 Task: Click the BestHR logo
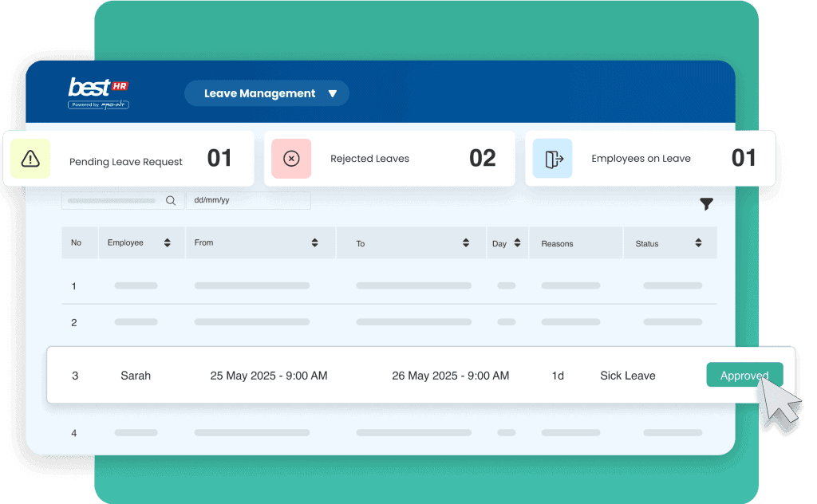tap(98, 93)
